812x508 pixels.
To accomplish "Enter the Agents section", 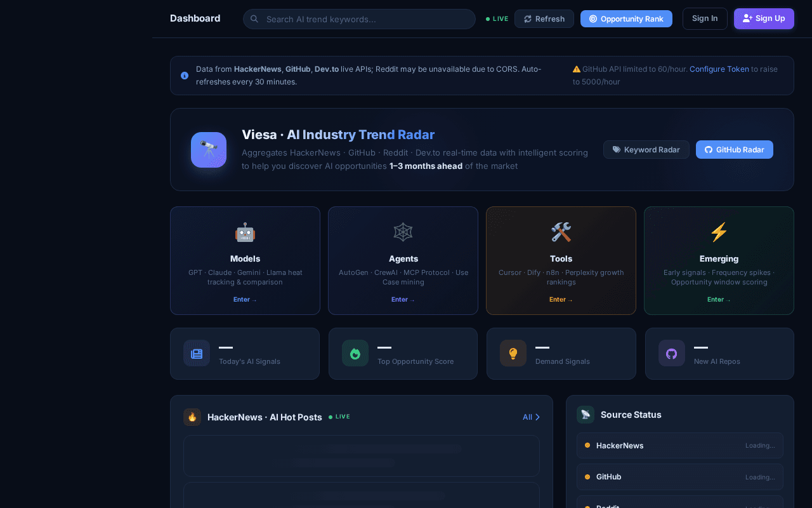I will (x=403, y=300).
